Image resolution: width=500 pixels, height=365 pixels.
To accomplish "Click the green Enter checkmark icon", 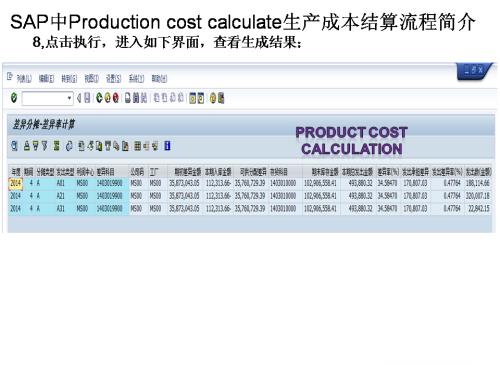I will tap(14, 98).
